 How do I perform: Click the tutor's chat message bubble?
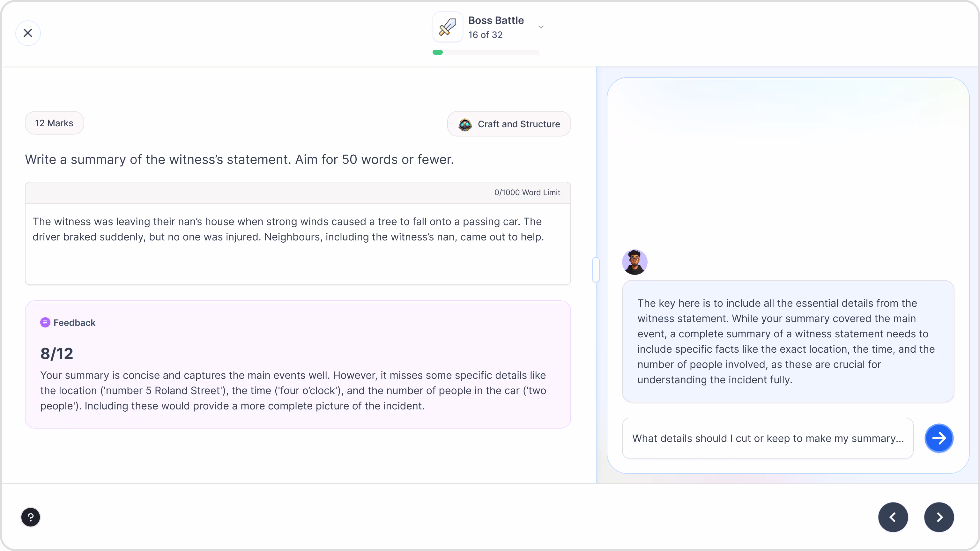[788, 341]
